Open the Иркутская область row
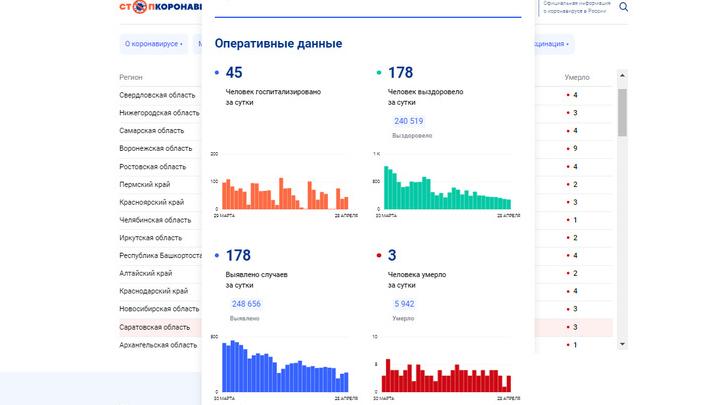720x405 pixels. tap(150, 238)
